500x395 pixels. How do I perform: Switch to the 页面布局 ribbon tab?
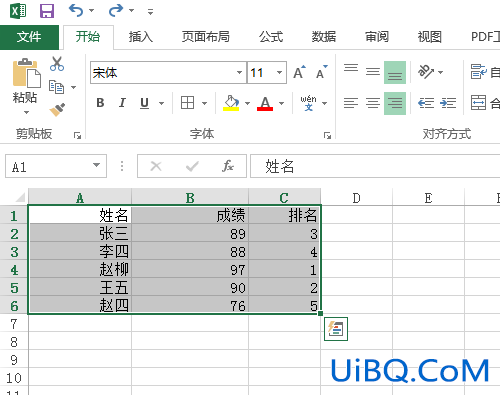pos(205,37)
